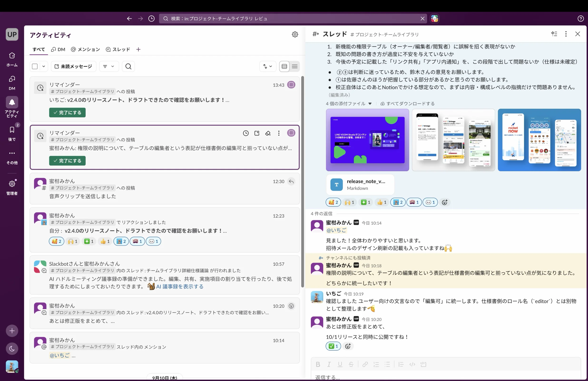Open Home in the sidebar
The image size is (588, 381).
[x=12, y=59]
